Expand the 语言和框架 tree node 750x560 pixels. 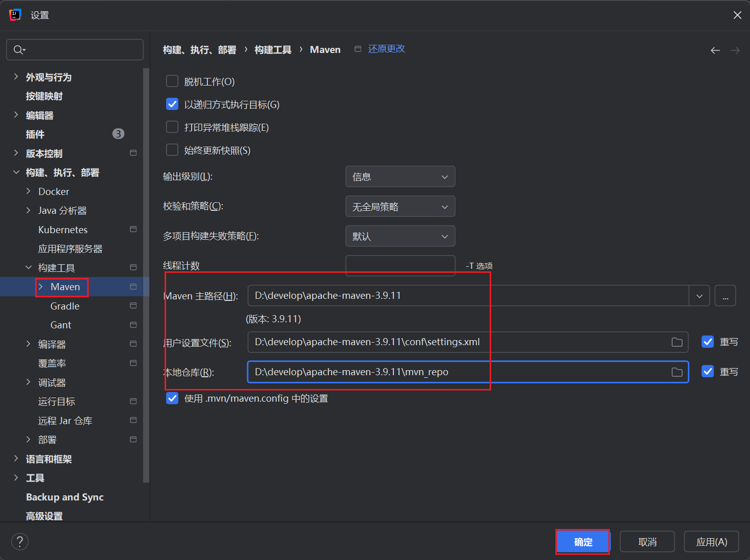(x=16, y=459)
